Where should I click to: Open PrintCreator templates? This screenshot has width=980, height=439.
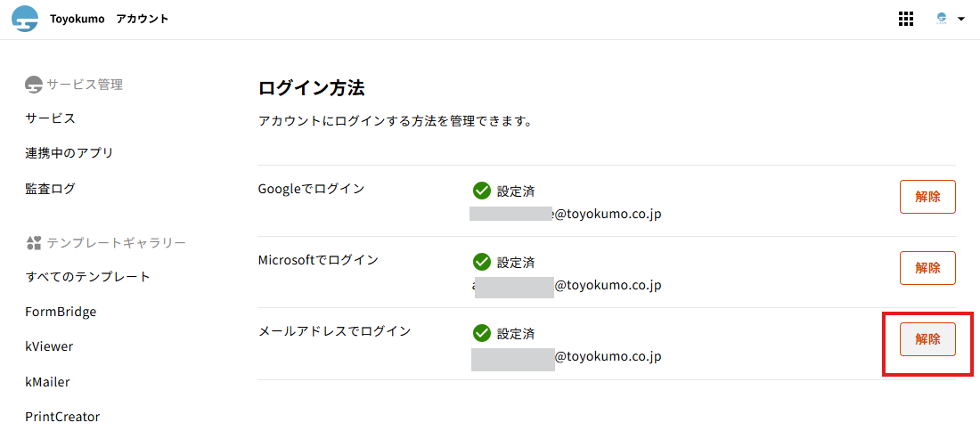pos(62,417)
